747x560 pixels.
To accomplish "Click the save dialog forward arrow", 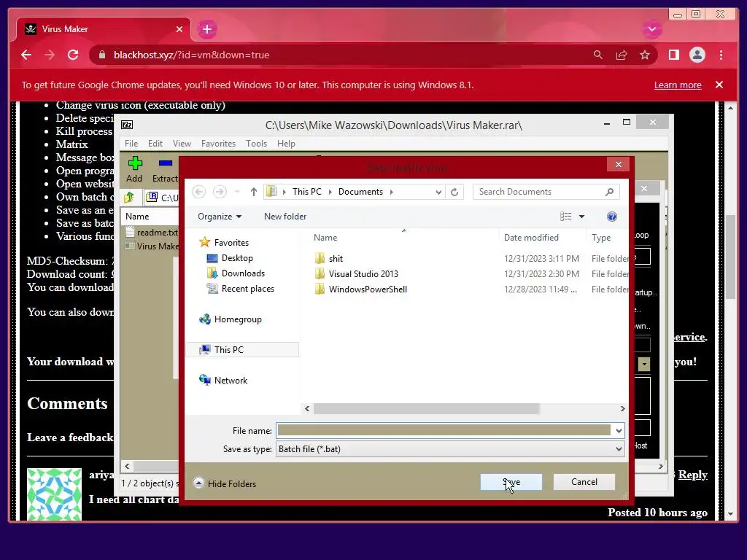I will (x=219, y=192).
